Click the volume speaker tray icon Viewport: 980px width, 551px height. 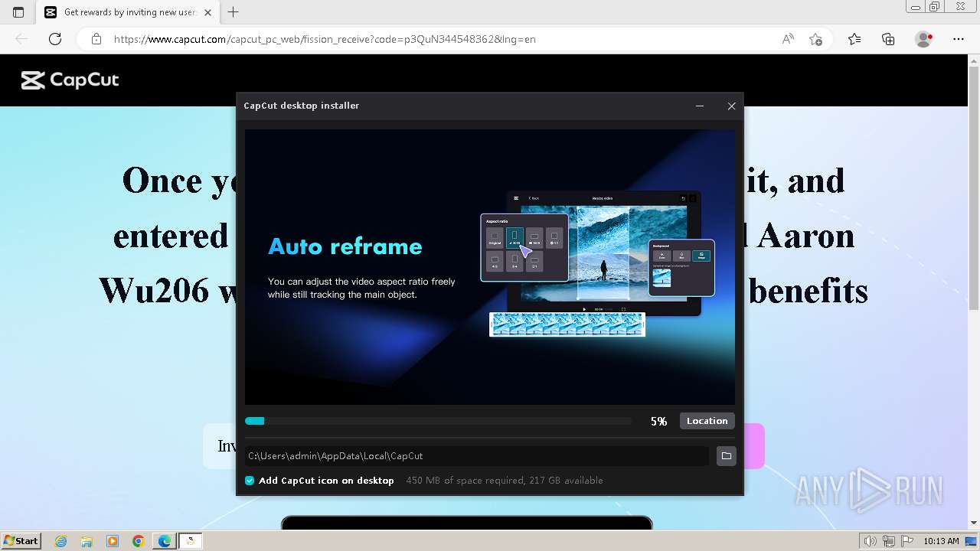tap(871, 541)
